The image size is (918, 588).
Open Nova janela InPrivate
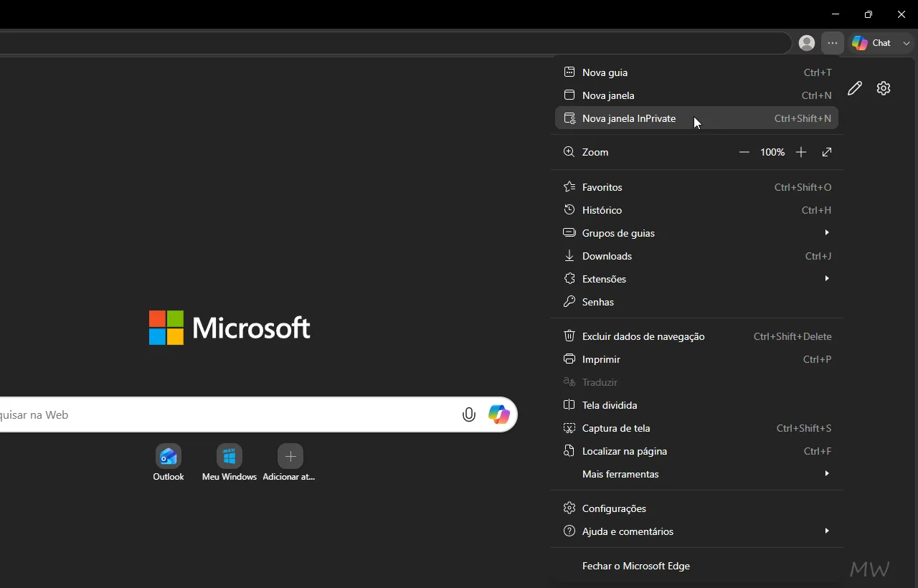[x=696, y=118]
